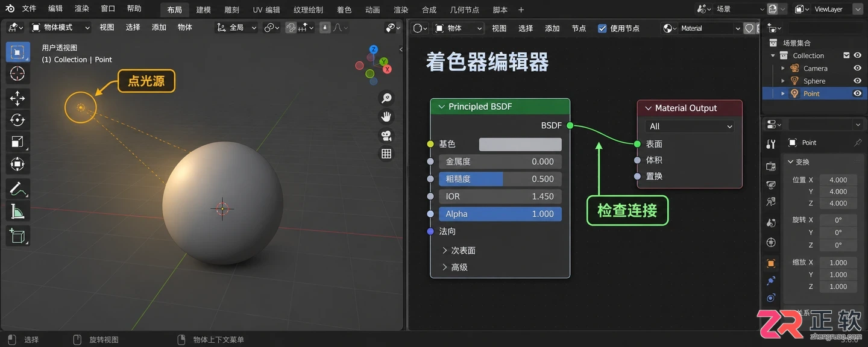Open 节点 menu in shader editor
Screen dimensions: 868x347
click(579, 28)
